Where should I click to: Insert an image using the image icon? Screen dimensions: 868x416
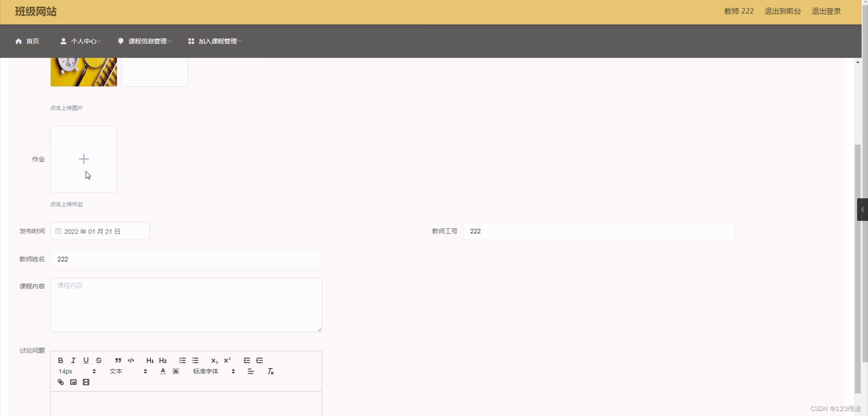click(73, 382)
